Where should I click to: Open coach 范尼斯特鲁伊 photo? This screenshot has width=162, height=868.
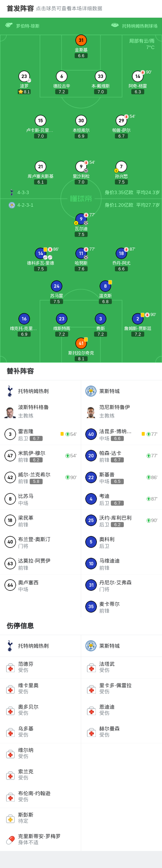(91, 412)
